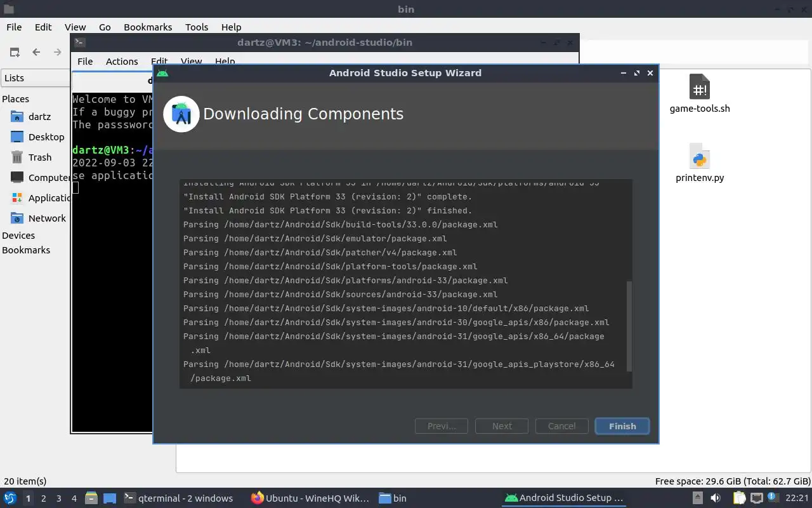Open Actions menu in qterminal window

[122, 61]
